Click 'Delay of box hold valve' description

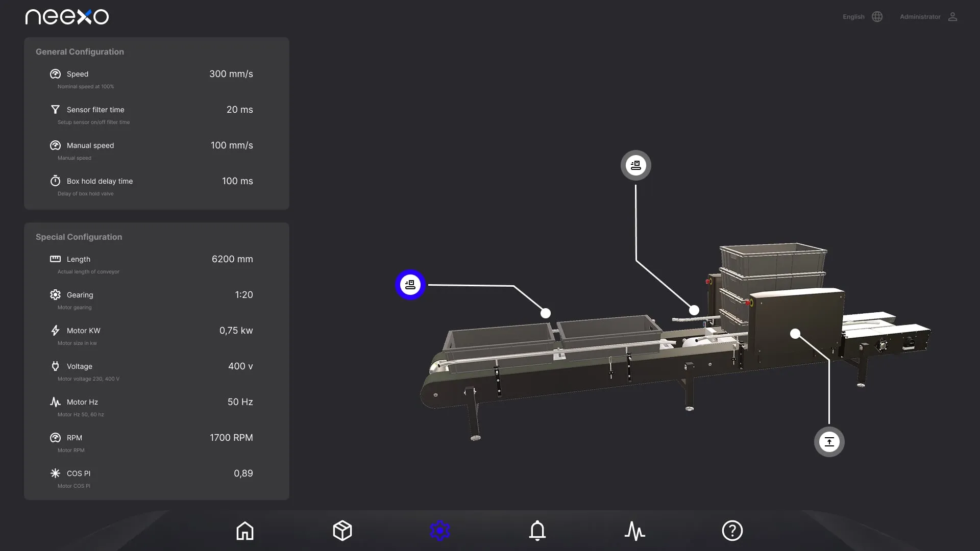coord(85,194)
